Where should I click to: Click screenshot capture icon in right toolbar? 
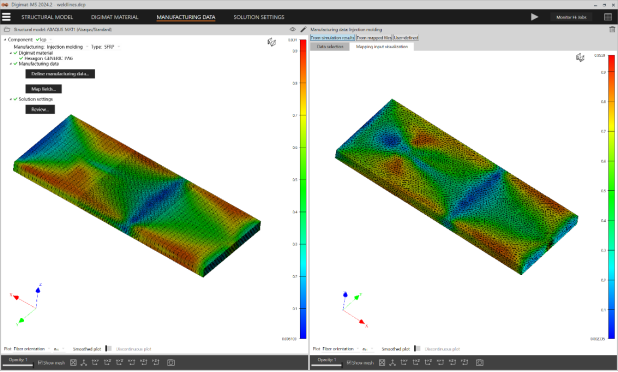point(480,363)
